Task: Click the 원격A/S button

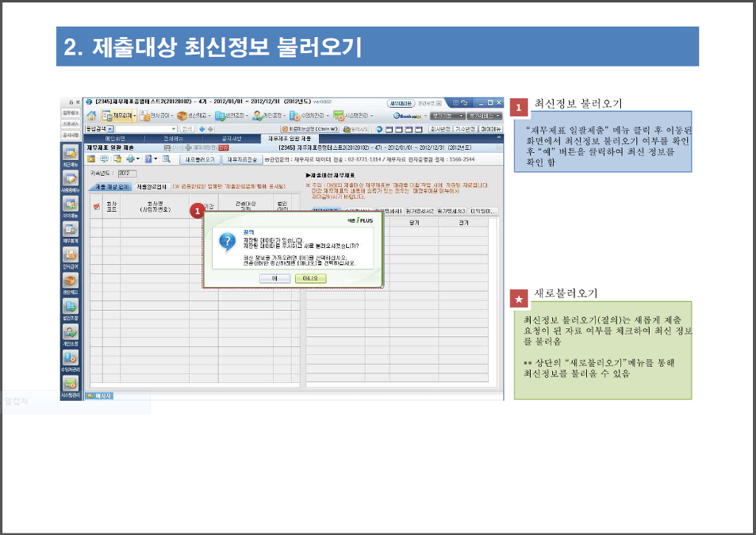Action: pos(357,129)
